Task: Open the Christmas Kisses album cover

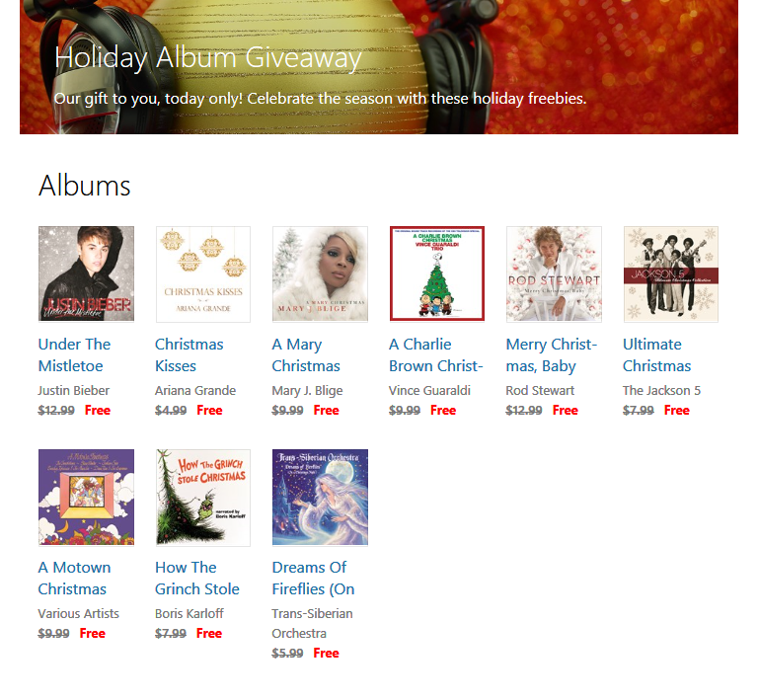Action: (203, 274)
